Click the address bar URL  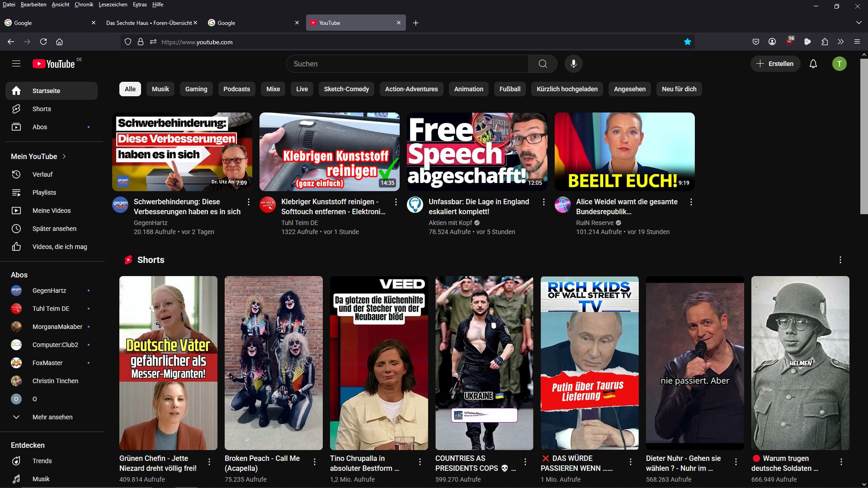[197, 42]
